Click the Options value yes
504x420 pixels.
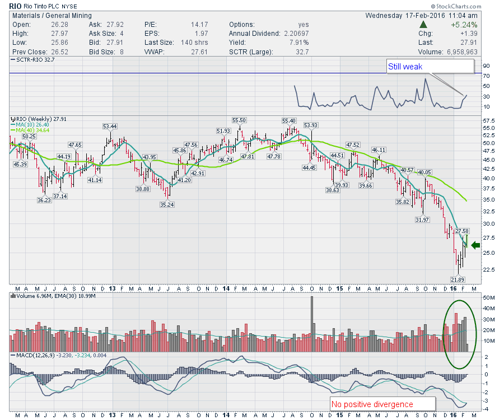coord(303,25)
